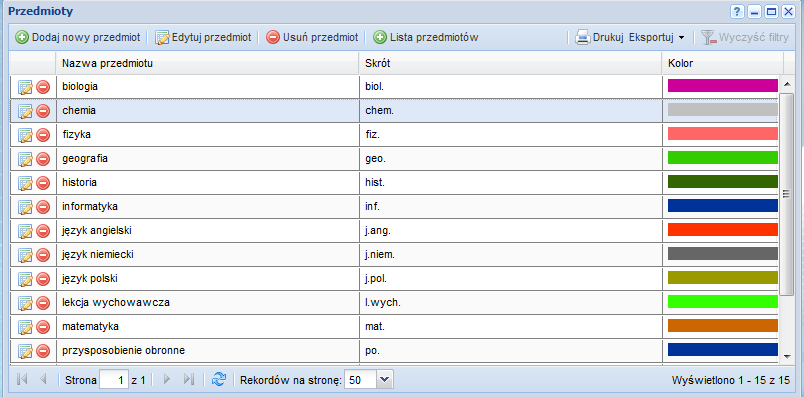This screenshot has width=804, height=397.
Task: Sort by the Nazwa przedmiotu column header
Action: coord(207,64)
